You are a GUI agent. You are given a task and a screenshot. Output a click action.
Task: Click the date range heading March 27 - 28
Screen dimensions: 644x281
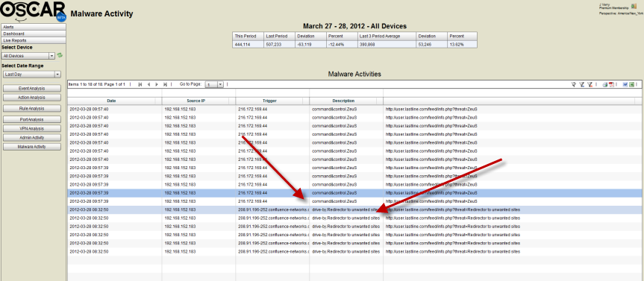(x=354, y=26)
